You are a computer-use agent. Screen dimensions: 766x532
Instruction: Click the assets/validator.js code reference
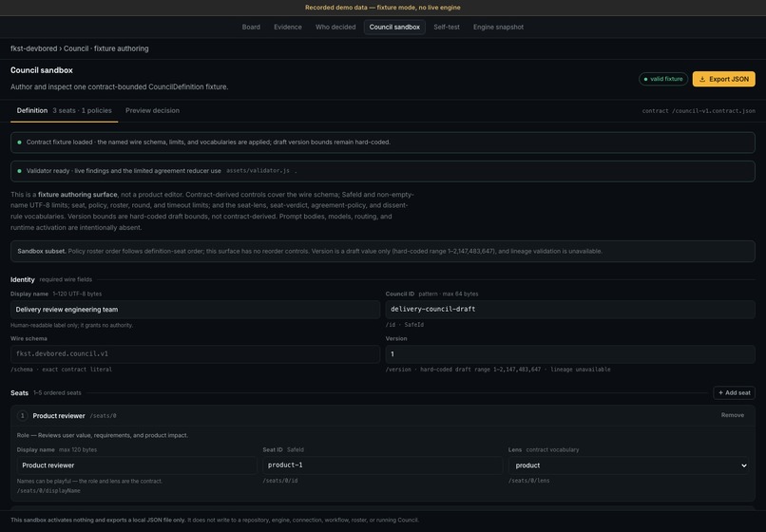[258, 171]
